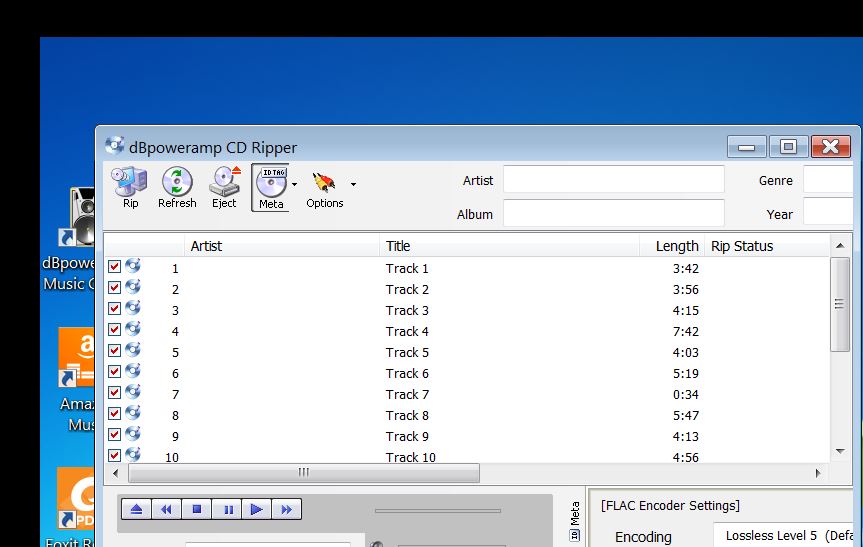Open the Options toolbar icon
The width and height of the screenshot is (863, 547).
pos(324,187)
